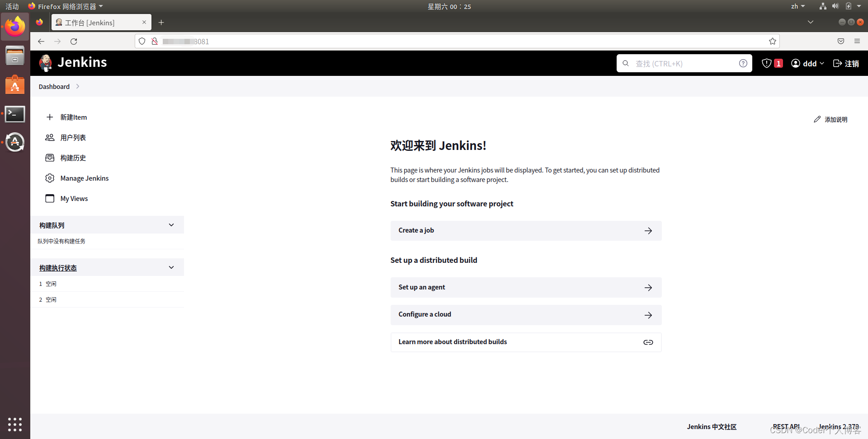Click the red notification badge showing 1
Image resolution: width=868 pixels, height=439 pixels.
[778, 63]
